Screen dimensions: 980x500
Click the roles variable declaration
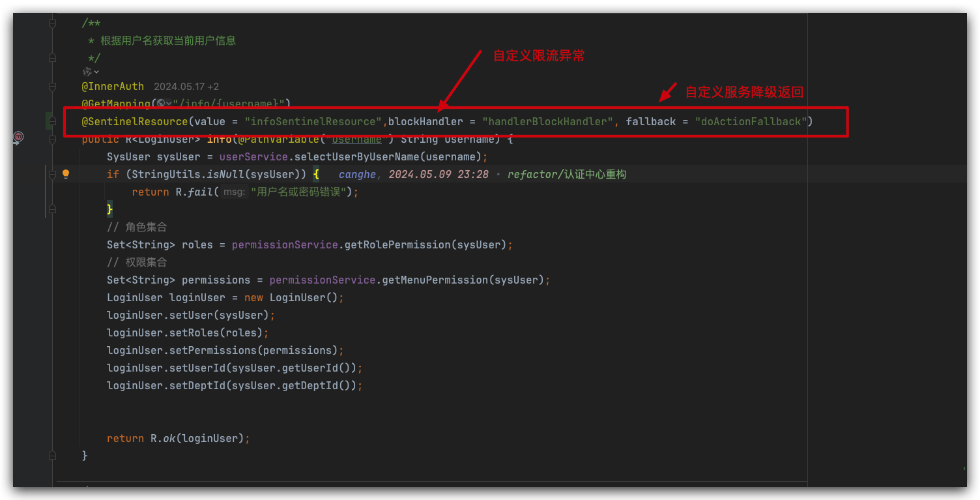(197, 244)
